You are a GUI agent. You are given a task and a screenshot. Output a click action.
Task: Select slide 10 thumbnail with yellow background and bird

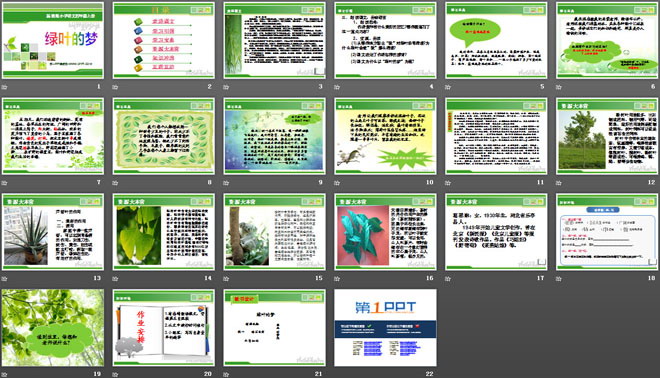click(x=385, y=136)
